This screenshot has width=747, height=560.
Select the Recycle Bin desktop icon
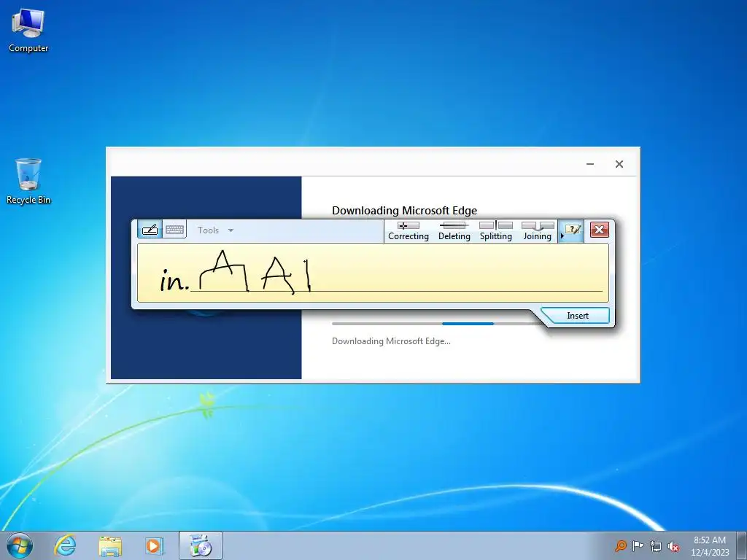[x=28, y=182]
